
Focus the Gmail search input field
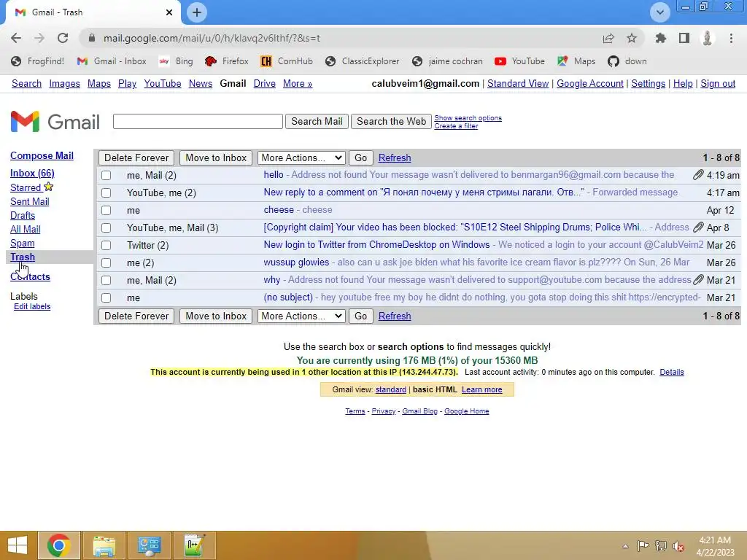coord(198,122)
